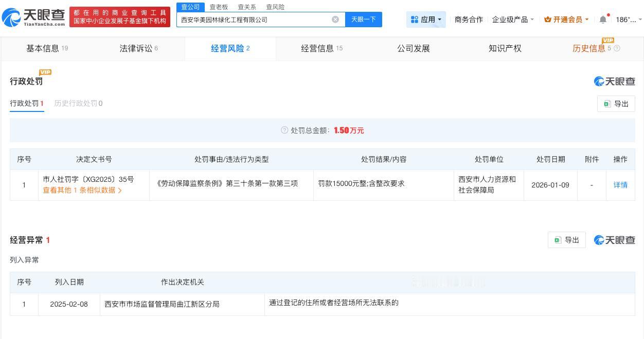Image resolution: width=644 pixels, height=339 pixels.
Task: Clear the search box with the X icon
Action: (x=335, y=20)
